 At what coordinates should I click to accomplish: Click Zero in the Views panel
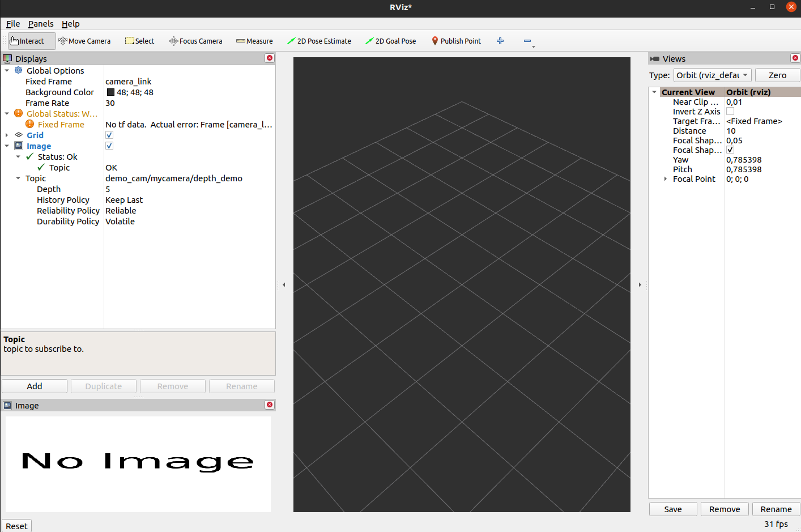tap(777, 75)
